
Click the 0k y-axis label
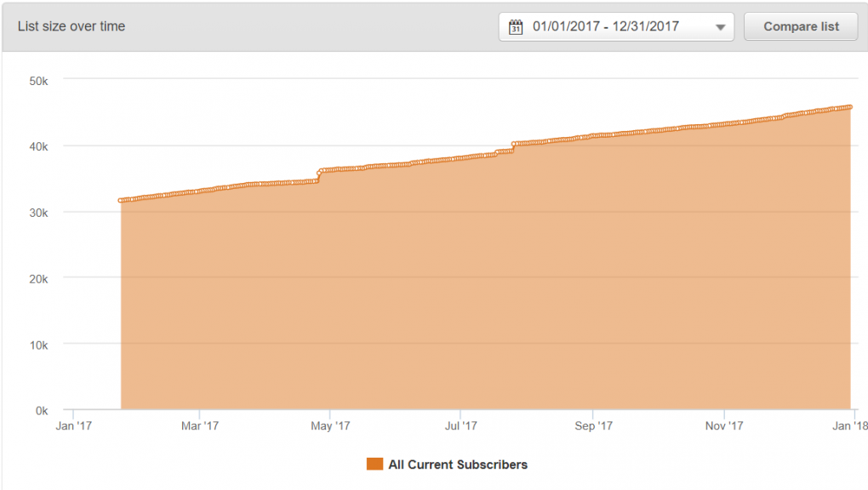[43, 411]
